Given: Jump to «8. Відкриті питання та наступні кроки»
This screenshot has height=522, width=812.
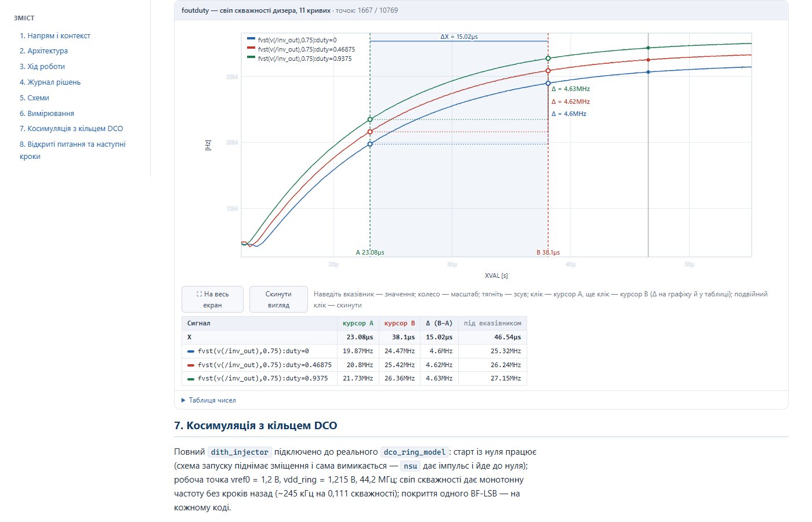Looking at the screenshot, I should click(x=72, y=150).
